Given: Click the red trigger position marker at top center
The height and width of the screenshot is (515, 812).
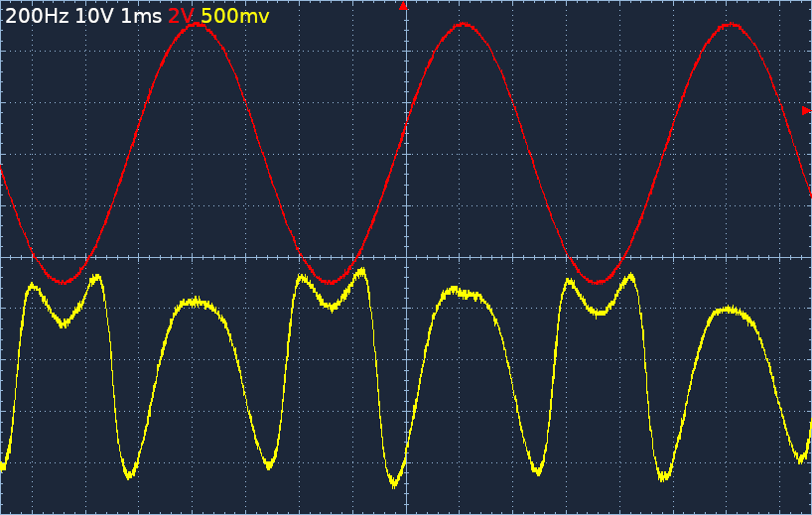Looking at the screenshot, I should (403, 6).
